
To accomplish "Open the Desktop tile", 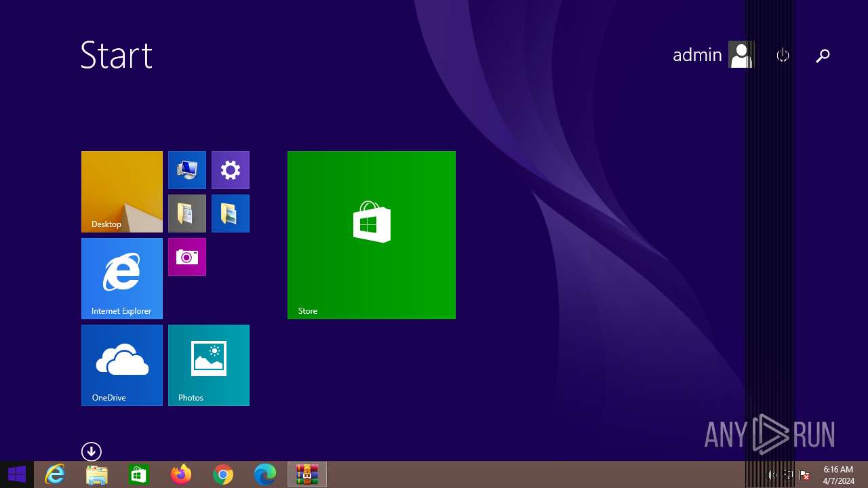I will (x=122, y=192).
